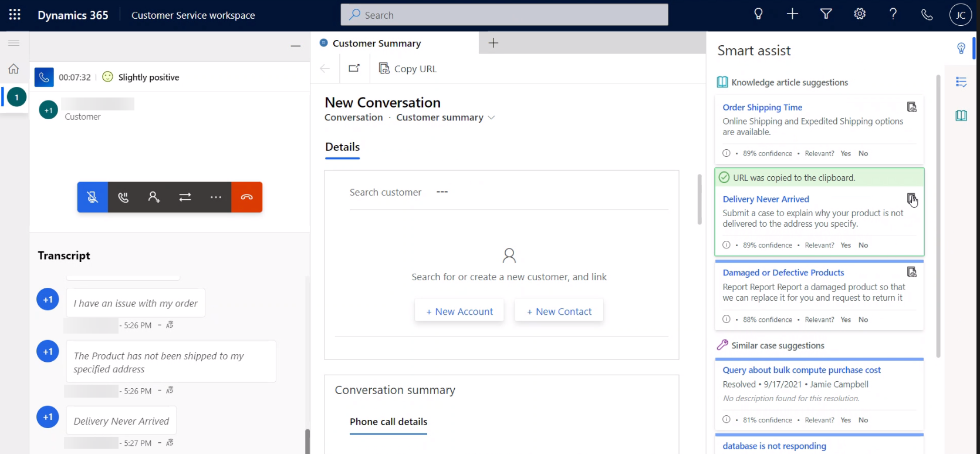Open the Dynamics 365 app launcher grid
Screen dimensions: 980x454
pyautogui.click(x=15, y=15)
